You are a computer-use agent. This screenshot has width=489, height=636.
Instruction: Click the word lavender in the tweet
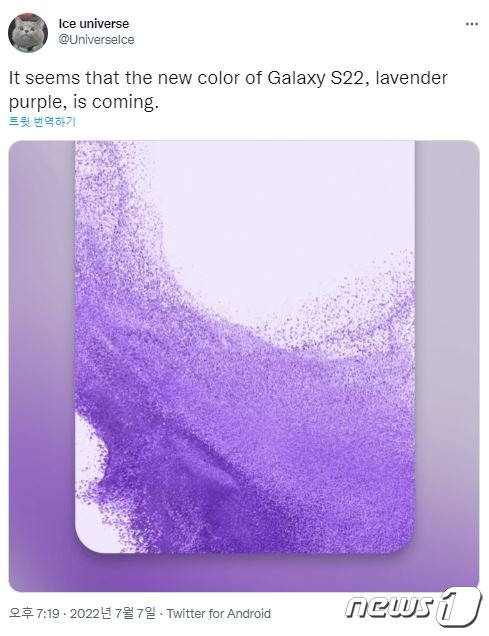coord(412,78)
